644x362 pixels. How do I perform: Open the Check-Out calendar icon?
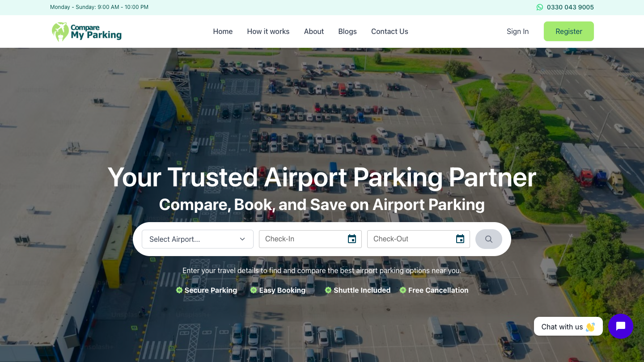click(x=460, y=239)
